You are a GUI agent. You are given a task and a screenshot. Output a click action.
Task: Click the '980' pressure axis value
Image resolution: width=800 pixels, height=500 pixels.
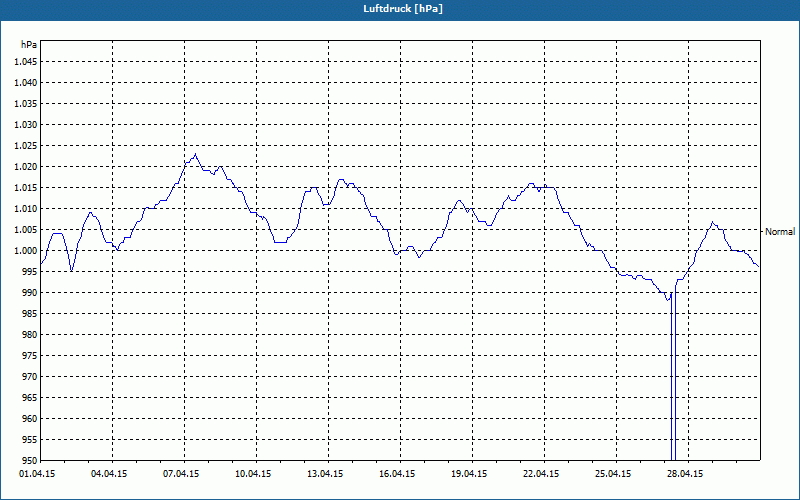[30, 335]
